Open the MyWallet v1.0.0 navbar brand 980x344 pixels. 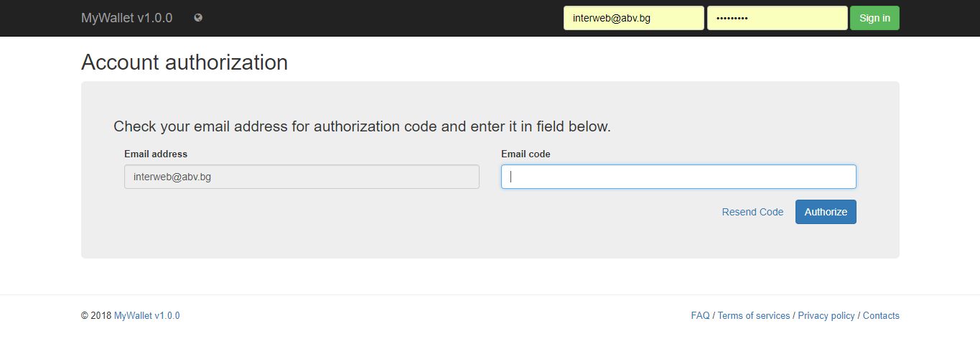tap(126, 18)
